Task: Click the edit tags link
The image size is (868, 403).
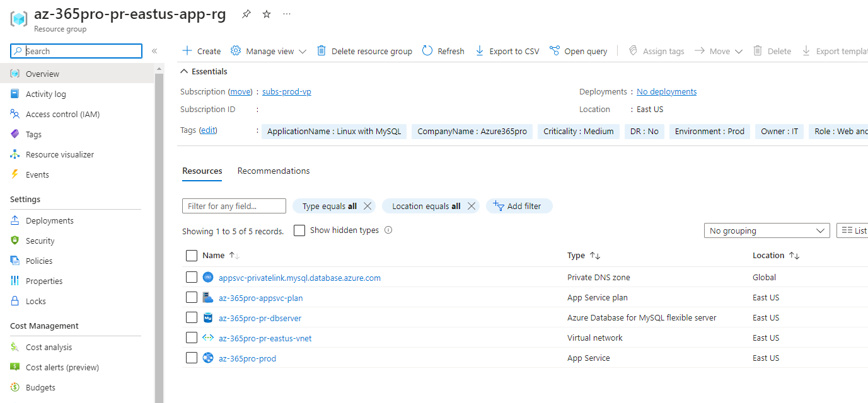Action: point(208,130)
